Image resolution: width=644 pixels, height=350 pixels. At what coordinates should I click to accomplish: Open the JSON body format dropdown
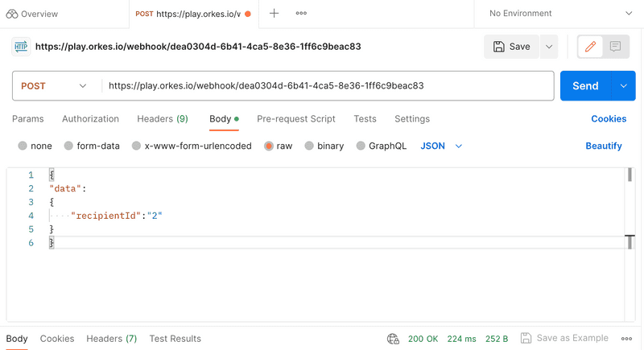point(442,146)
